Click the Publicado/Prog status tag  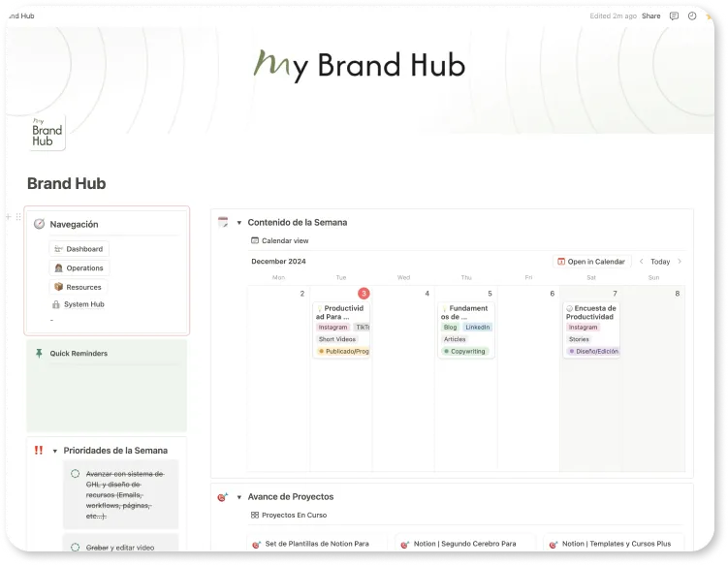pos(343,352)
